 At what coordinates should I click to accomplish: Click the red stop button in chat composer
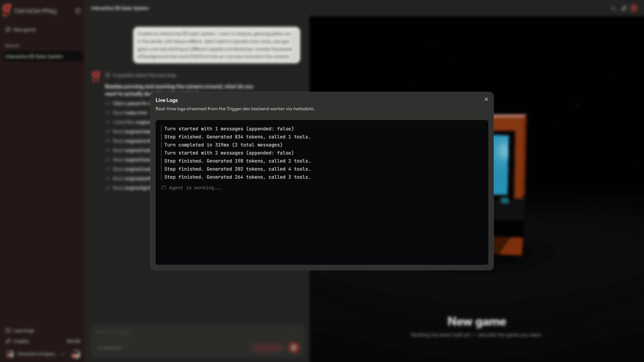pyautogui.click(x=294, y=348)
